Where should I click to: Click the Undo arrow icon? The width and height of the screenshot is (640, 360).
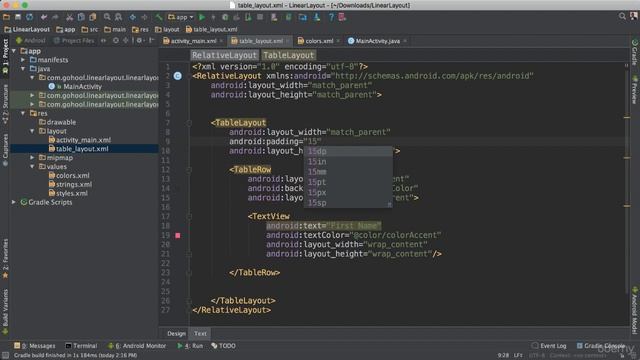44,17
